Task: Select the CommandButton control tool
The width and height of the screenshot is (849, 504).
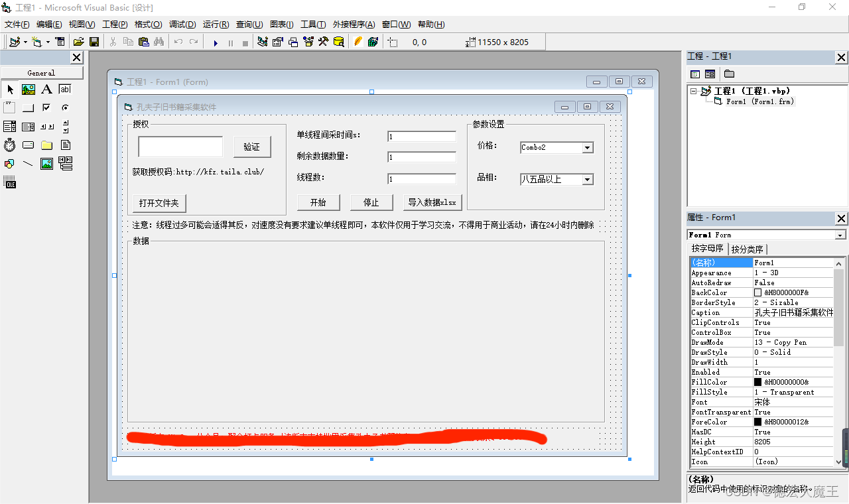Action: pyautogui.click(x=28, y=107)
